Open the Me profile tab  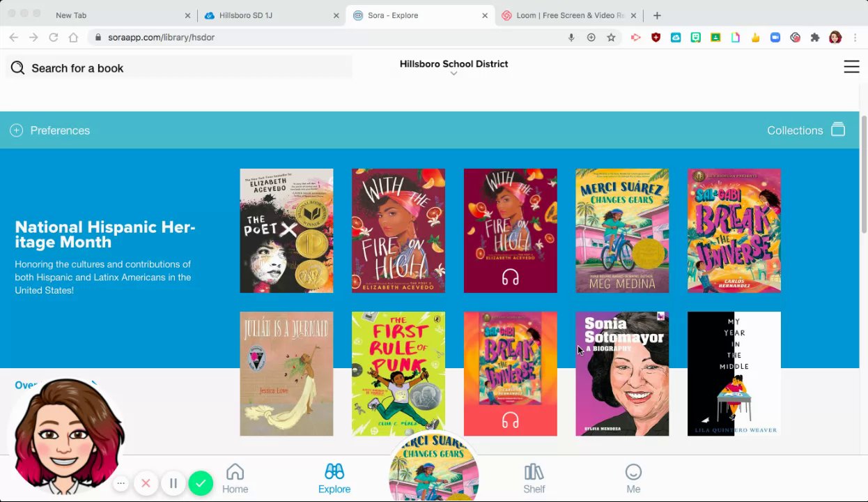click(633, 479)
